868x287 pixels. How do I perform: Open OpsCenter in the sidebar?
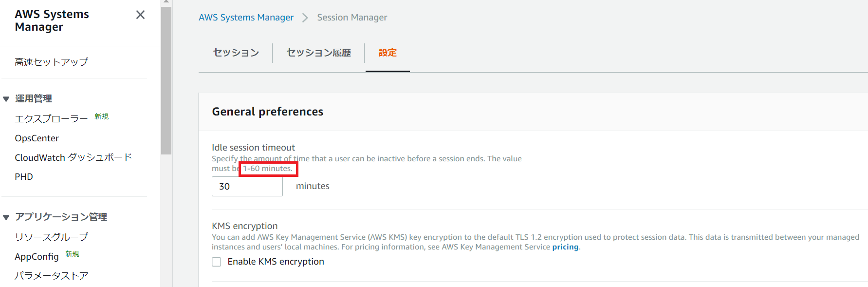[37, 138]
